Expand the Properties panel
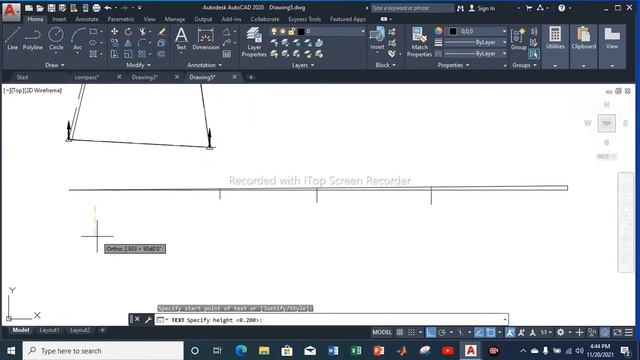This screenshot has width=640, height=360. pos(453,65)
